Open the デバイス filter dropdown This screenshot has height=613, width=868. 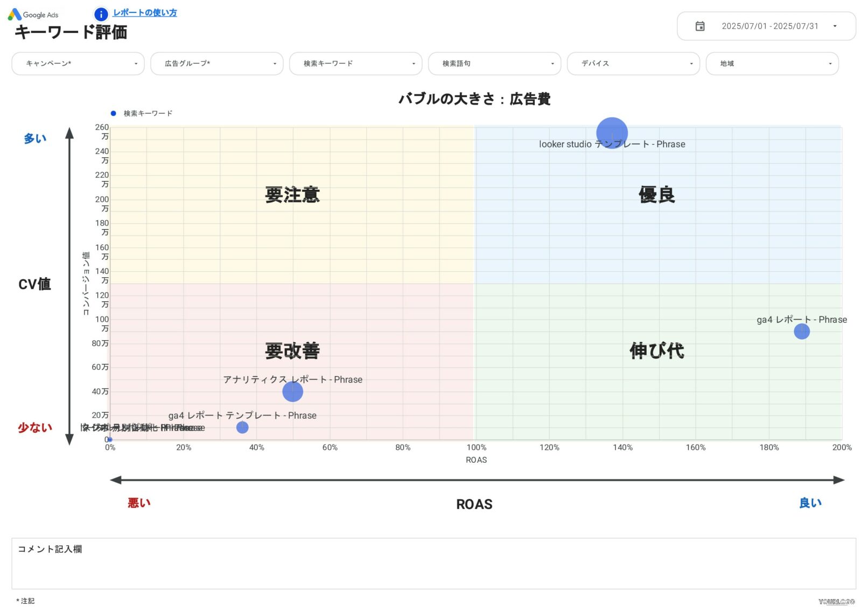coord(633,64)
